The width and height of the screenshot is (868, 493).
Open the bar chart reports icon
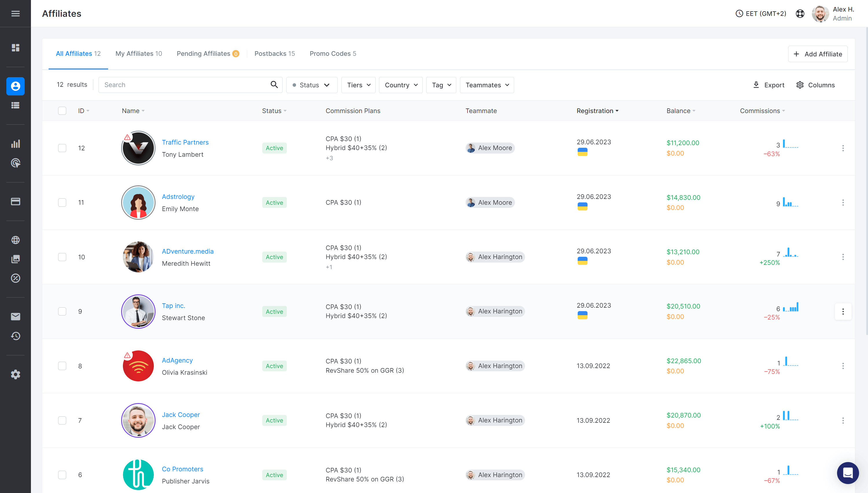[15, 144]
